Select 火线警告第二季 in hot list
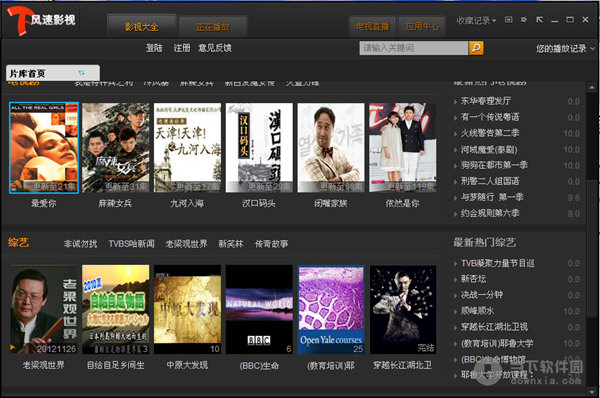Image resolution: width=600 pixels, height=398 pixels. [x=490, y=133]
